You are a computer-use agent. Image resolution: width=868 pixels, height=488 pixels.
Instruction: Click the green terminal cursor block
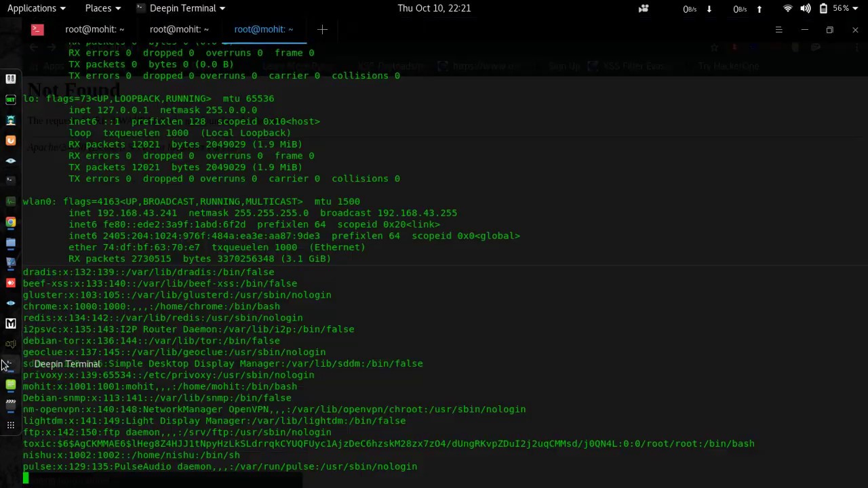[x=26, y=478]
